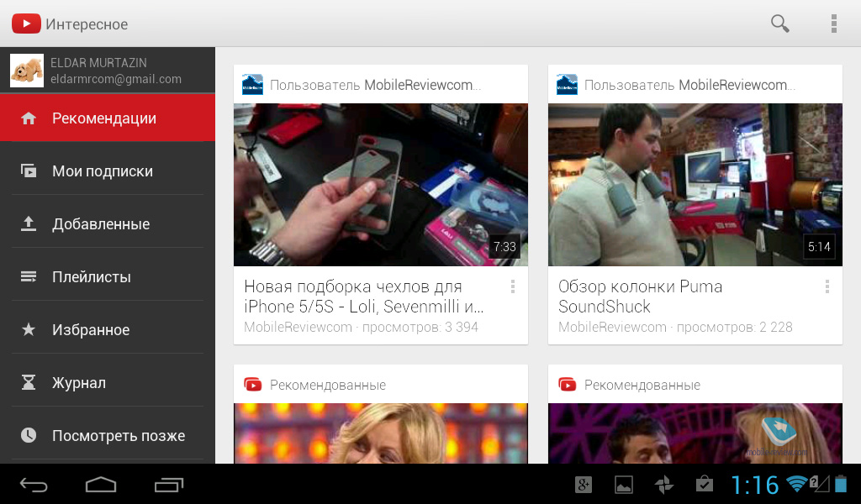This screenshot has height=504, width=861.
Task: Tap the eldarmrcom@gmail.com account email
Action: click(116, 79)
